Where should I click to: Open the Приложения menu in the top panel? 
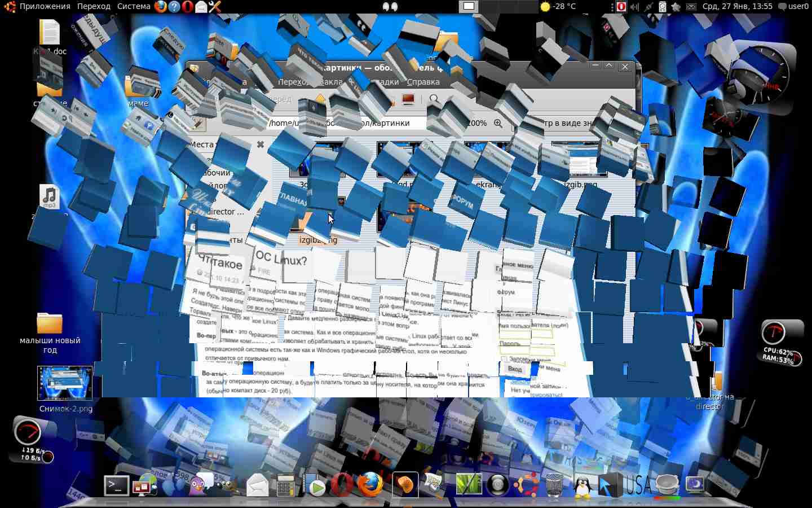click(45, 6)
